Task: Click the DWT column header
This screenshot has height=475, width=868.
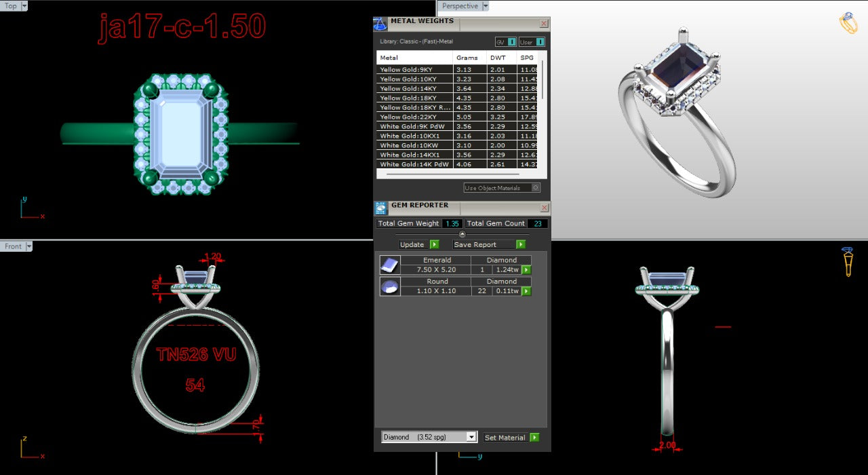Action: point(502,58)
